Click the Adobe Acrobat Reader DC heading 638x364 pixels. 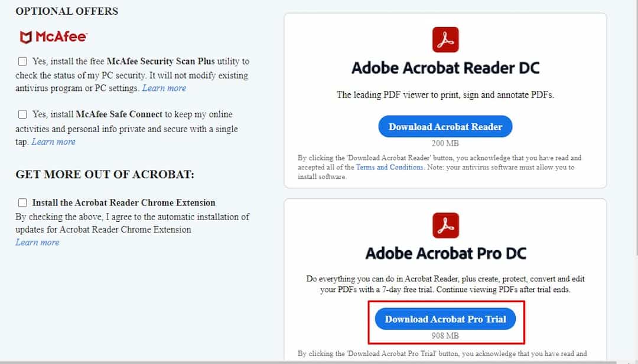[445, 68]
